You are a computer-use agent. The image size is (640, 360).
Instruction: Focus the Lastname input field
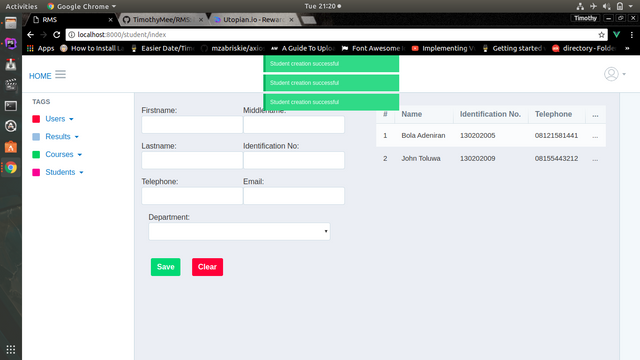pyautogui.click(x=192, y=160)
